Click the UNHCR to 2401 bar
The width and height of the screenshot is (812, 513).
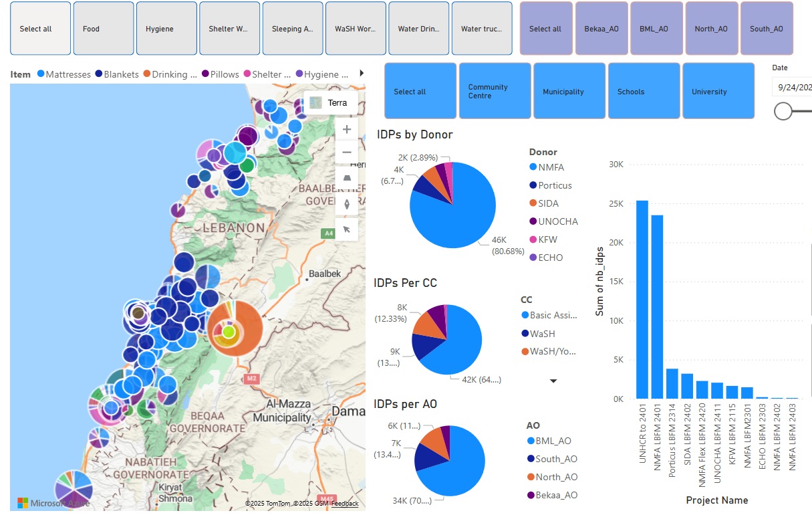tap(642, 299)
